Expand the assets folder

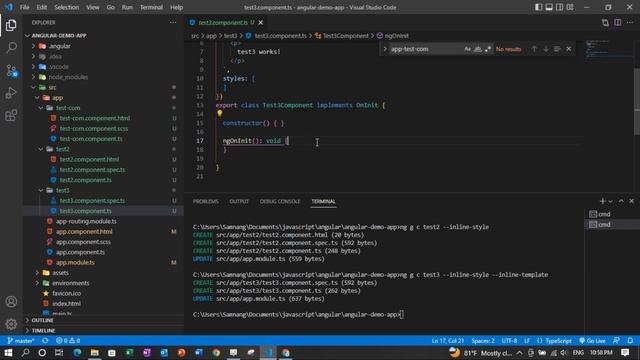[103, 273]
